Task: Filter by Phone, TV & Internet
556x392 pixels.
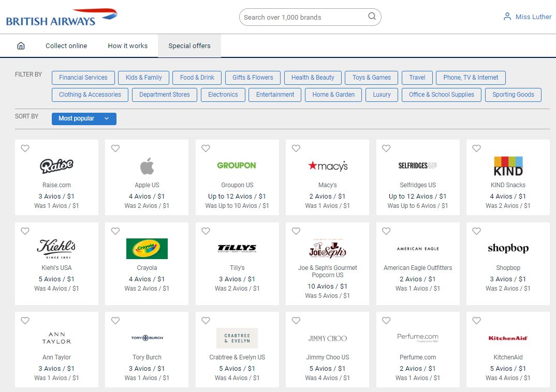Action: point(471,78)
